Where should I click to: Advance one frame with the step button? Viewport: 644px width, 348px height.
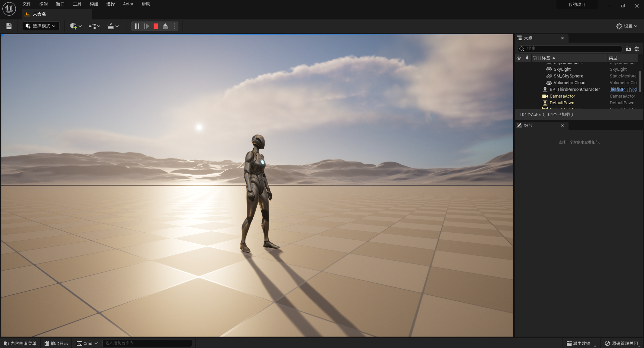147,26
